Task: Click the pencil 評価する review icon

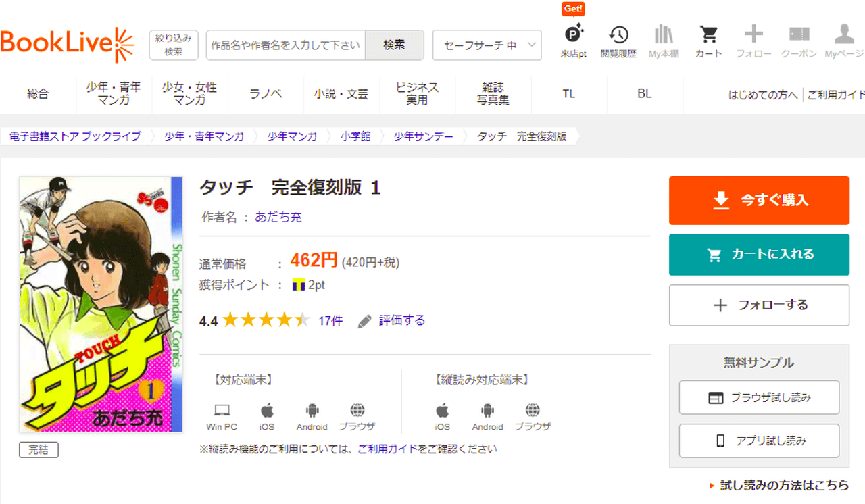Action: pyautogui.click(x=365, y=321)
